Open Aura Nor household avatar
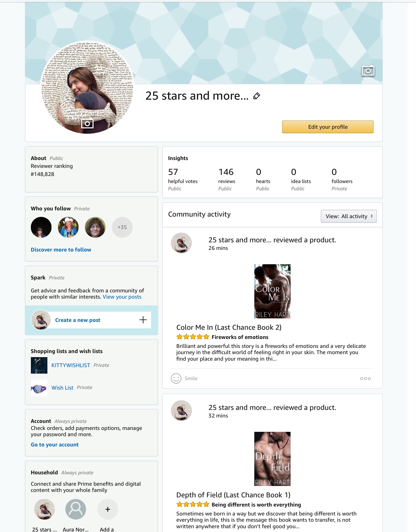 pyautogui.click(x=76, y=509)
